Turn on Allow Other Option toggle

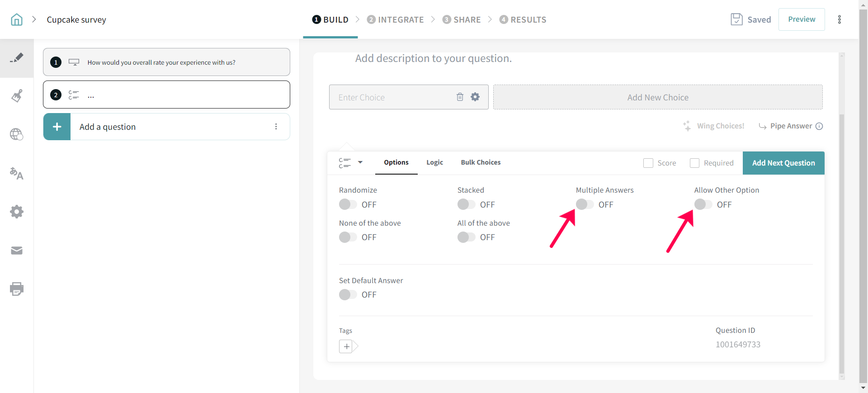coord(703,204)
